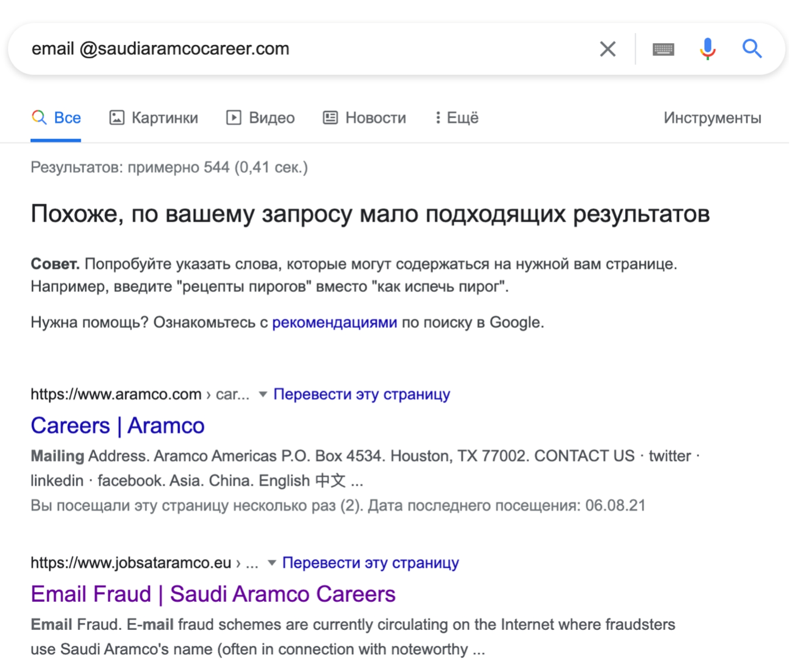Open the Ещё more menu
Viewport: 803px width, 672px height.
457,118
